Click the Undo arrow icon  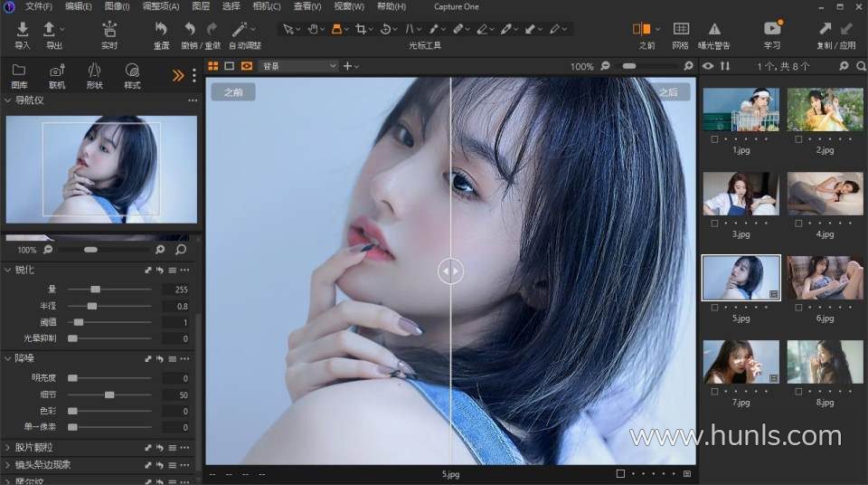[190, 29]
